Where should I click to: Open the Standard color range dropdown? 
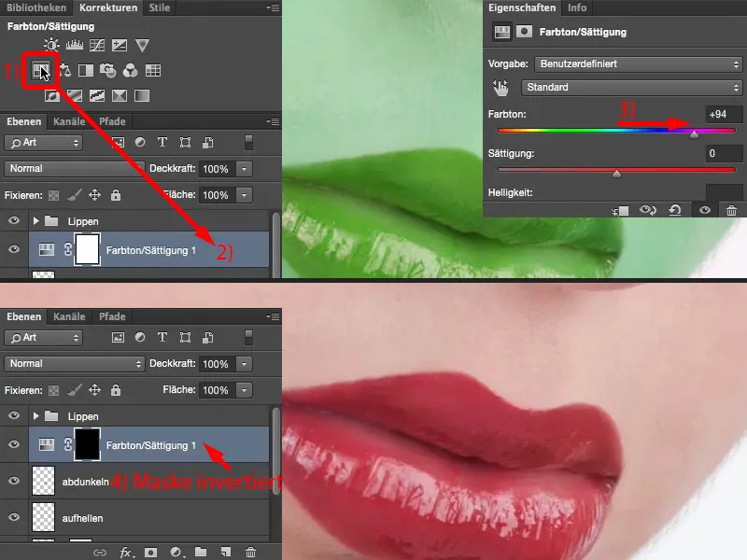[632, 88]
